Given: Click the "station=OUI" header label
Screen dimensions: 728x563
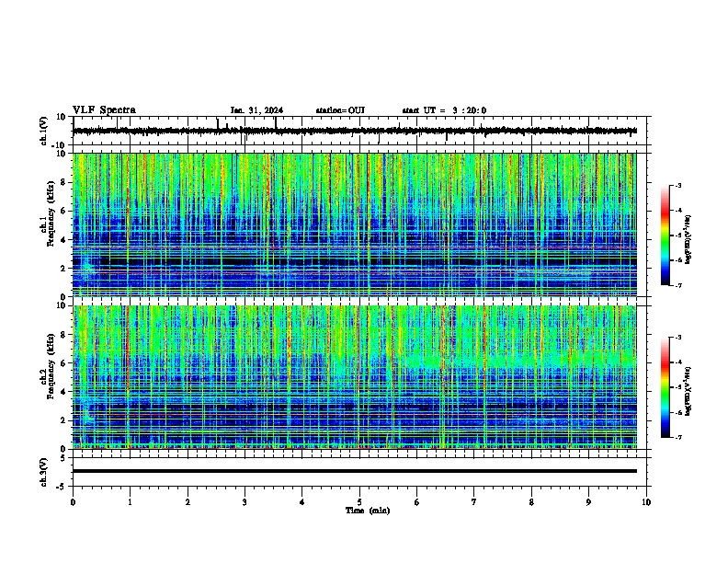Looking at the screenshot, I should pyautogui.click(x=340, y=110).
